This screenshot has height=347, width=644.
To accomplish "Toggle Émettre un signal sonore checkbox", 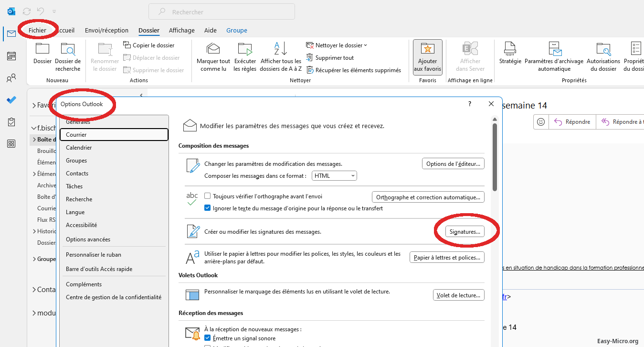I will pos(208,338).
